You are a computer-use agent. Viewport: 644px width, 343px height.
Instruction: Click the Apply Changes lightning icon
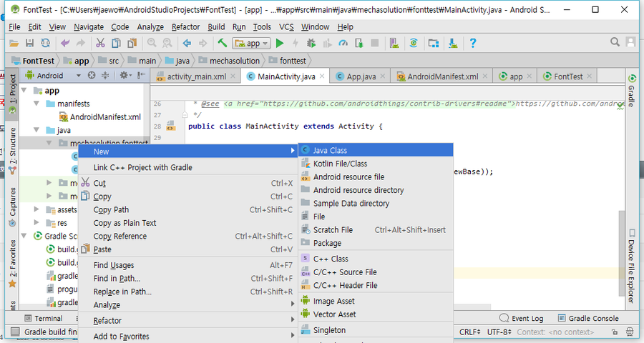click(296, 43)
